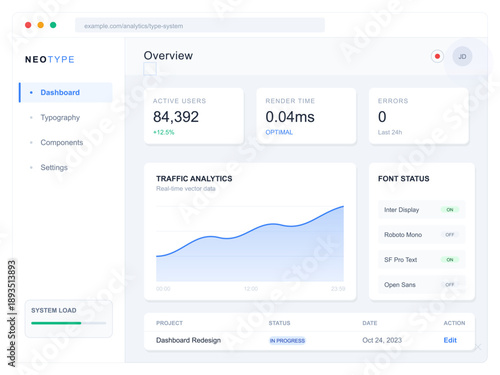Click the Errors card
The image size is (500, 375).
coord(419,116)
